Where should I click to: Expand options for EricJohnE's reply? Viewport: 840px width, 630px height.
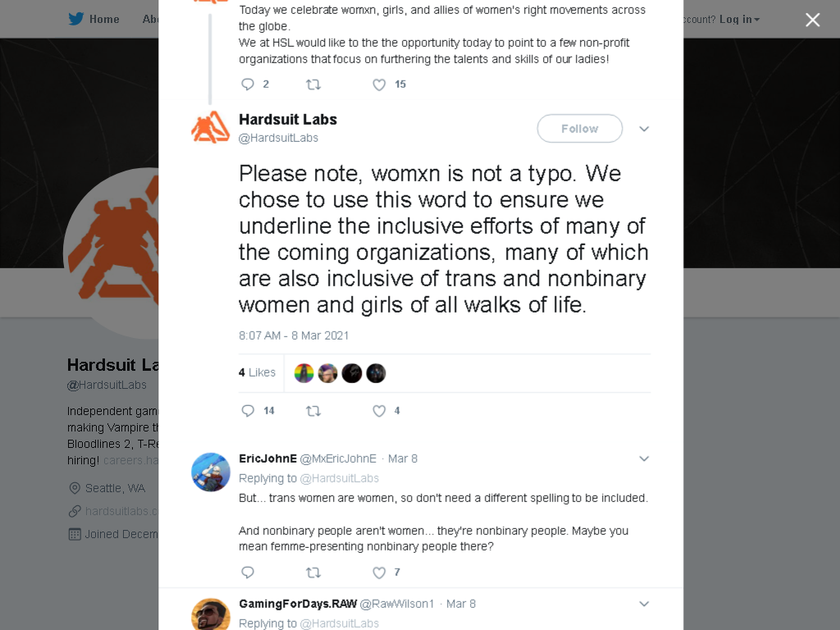tap(644, 459)
